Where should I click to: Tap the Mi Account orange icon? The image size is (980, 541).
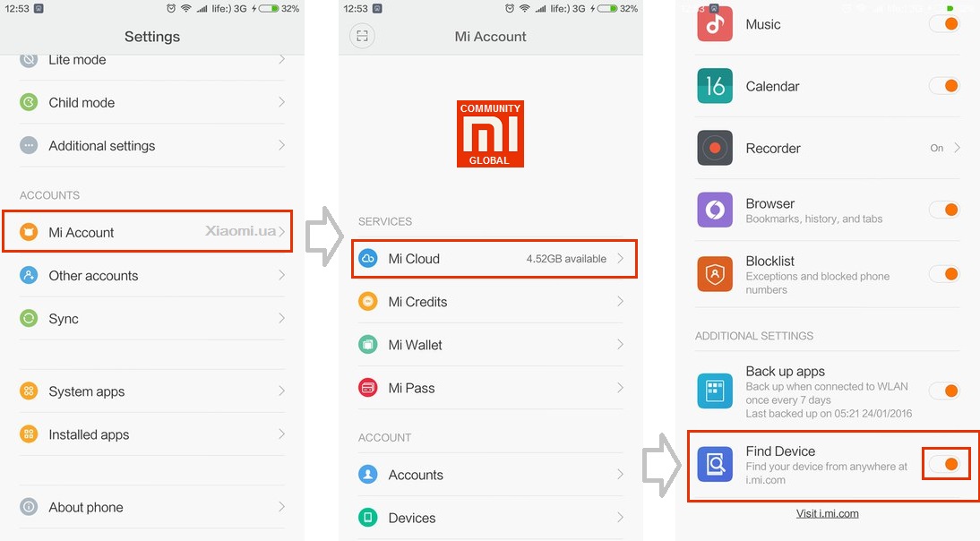tap(29, 232)
